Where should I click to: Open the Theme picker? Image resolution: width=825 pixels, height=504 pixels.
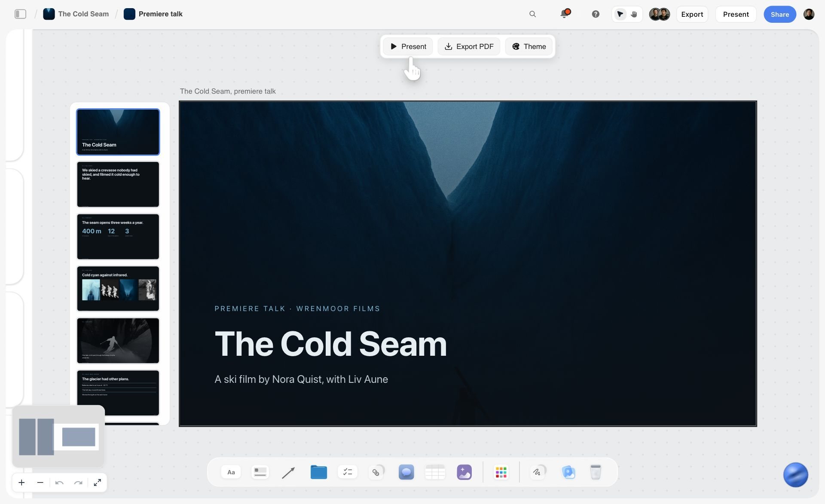[529, 46]
